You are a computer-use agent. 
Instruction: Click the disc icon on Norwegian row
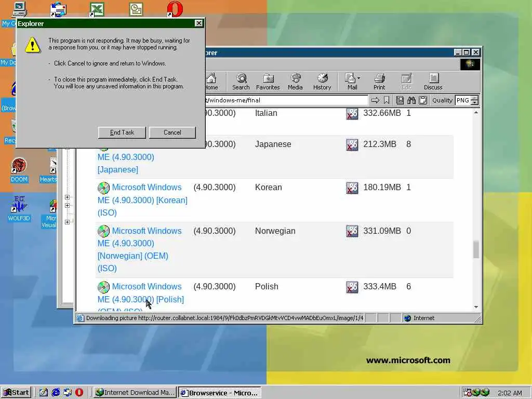pyautogui.click(x=103, y=231)
